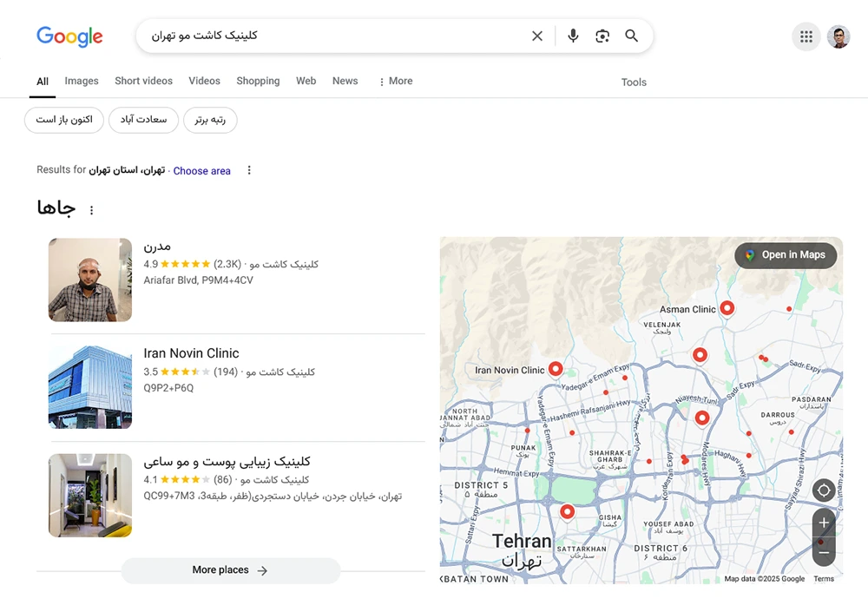The width and height of the screenshot is (868, 612).
Task: Click the More places button
Action: click(230, 570)
